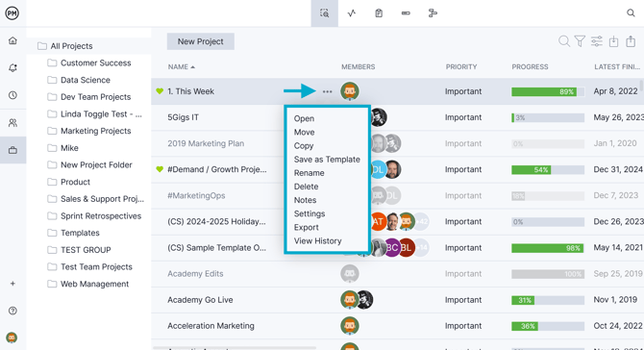Click the Academy Go Live project name

(200, 300)
